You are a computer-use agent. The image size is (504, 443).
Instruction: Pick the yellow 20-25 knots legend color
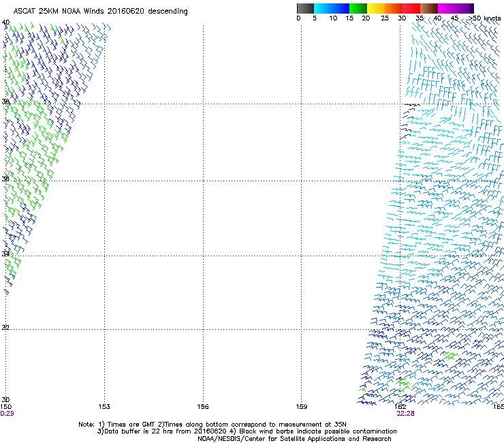pyautogui.click(x=376, y=8)
